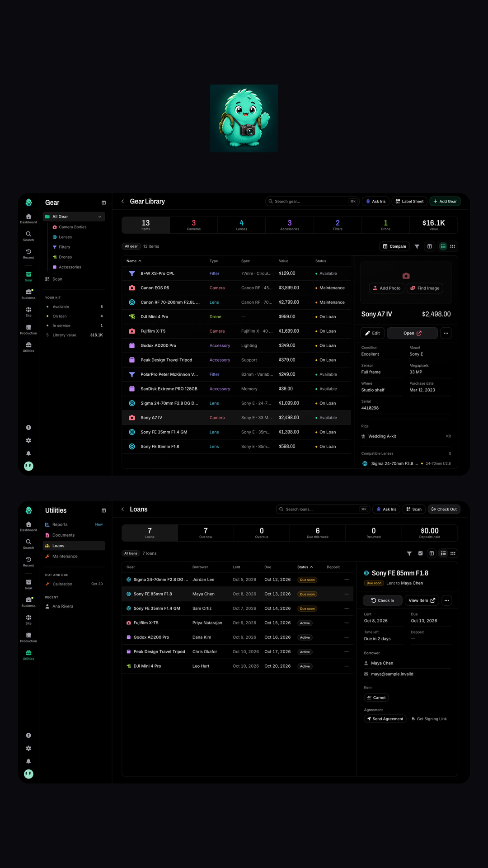The image size is (488, 868).
Task: Click Production icon in the Utilities window sidebar
Action: click(28, 637)
